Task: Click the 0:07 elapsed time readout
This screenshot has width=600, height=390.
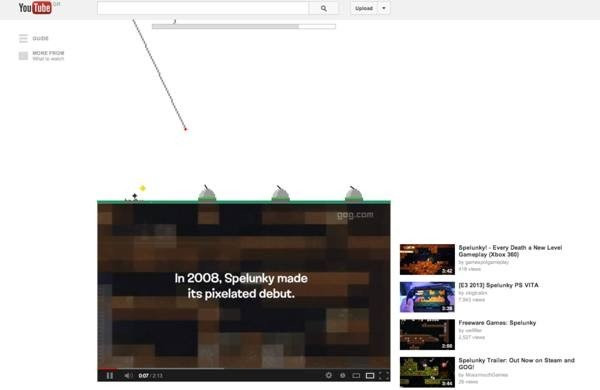Action: click(143, 376)
